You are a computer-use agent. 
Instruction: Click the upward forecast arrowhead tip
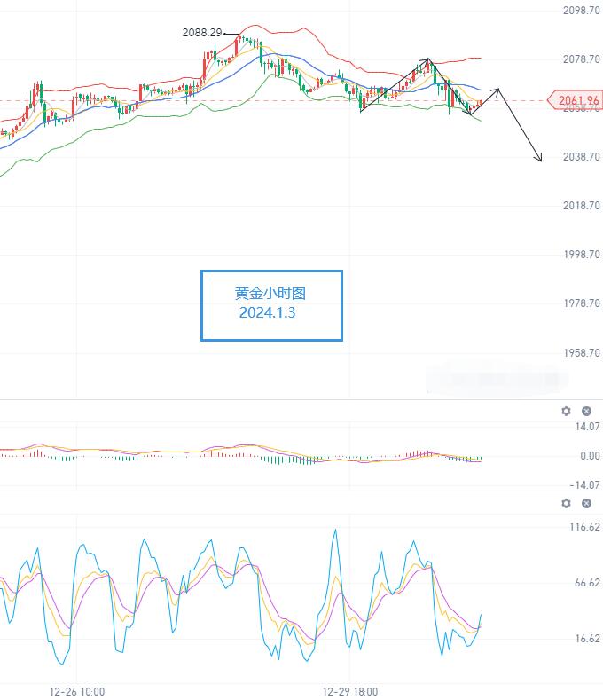click(498, 90)
